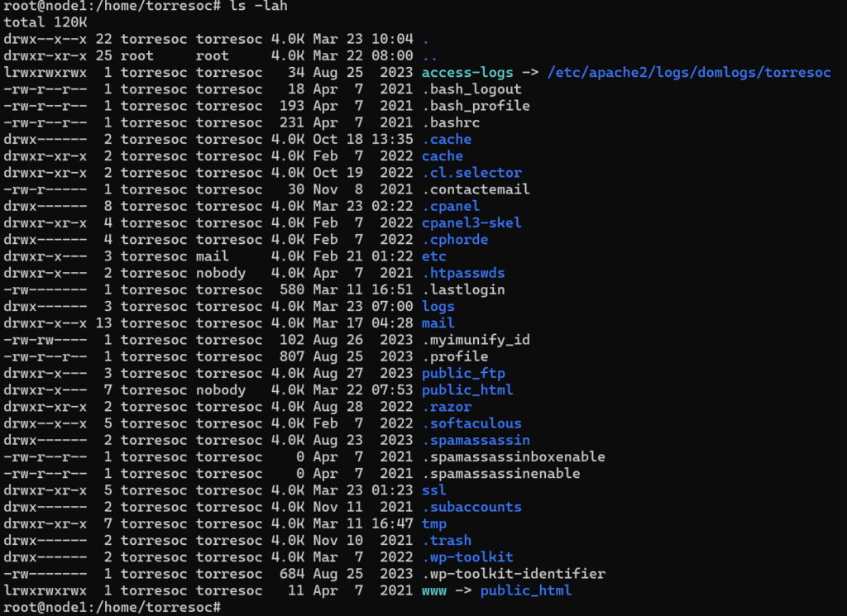847x616 pixels.
Task: Select the .bash_logout file name
Action: [471, 89]
